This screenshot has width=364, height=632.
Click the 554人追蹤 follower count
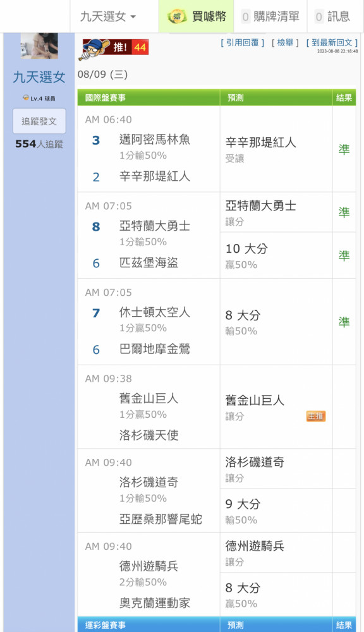(39, 144)
